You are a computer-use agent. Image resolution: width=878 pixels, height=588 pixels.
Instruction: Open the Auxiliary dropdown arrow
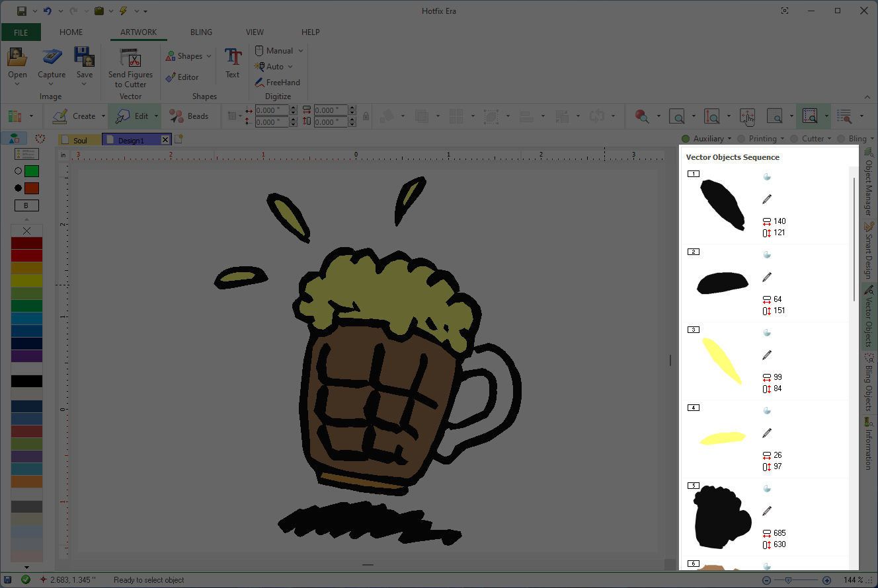tap(729, 139)
